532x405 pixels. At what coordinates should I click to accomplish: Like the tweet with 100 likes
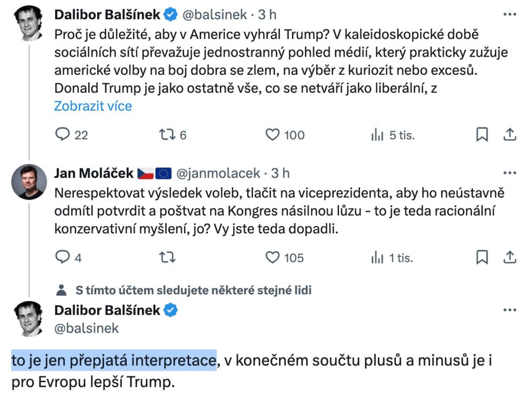point(273,135)
